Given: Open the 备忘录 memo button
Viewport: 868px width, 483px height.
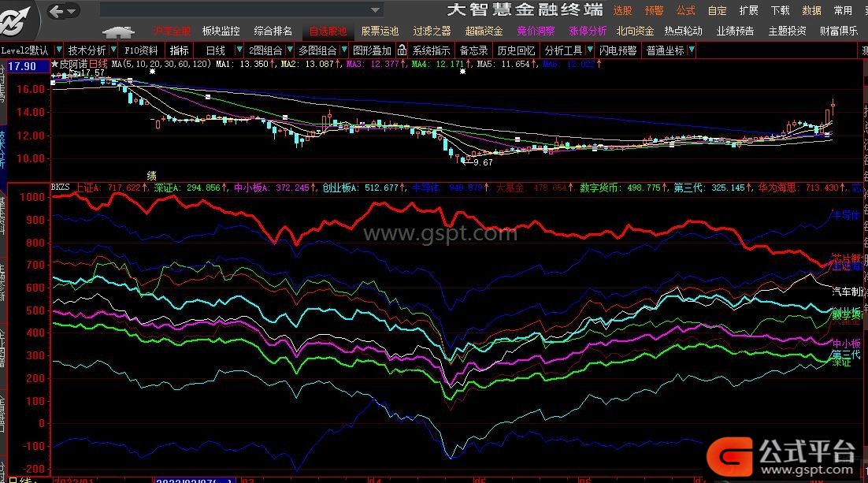Looking at the screenshot, I should (474, 50).
